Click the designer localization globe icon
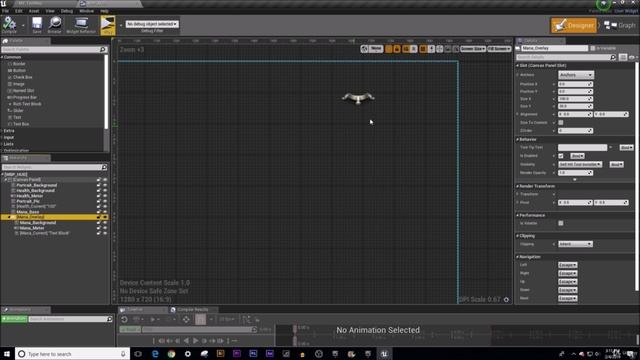The width and height of the screenshot is (640, 360). (x=364, y=49)
